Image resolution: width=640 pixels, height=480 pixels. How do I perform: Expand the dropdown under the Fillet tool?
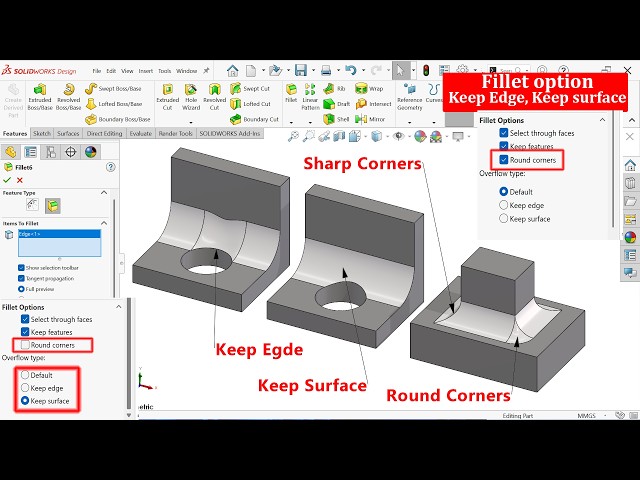(291, 122)
